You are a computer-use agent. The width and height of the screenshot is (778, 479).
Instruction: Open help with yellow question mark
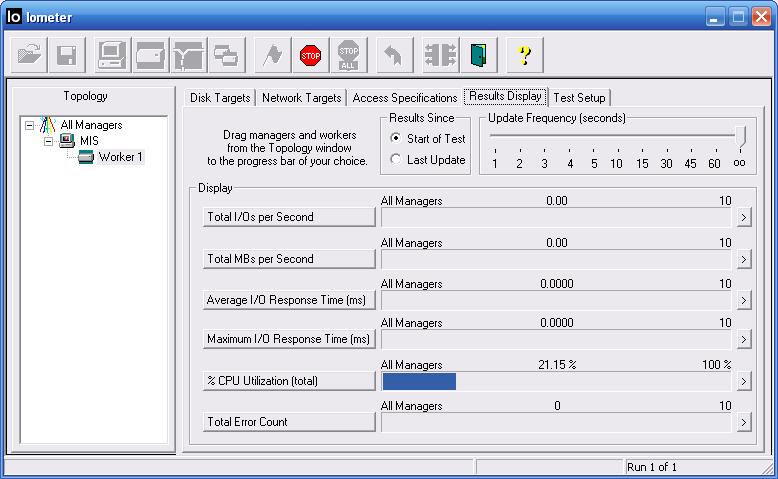click(524, 55)
